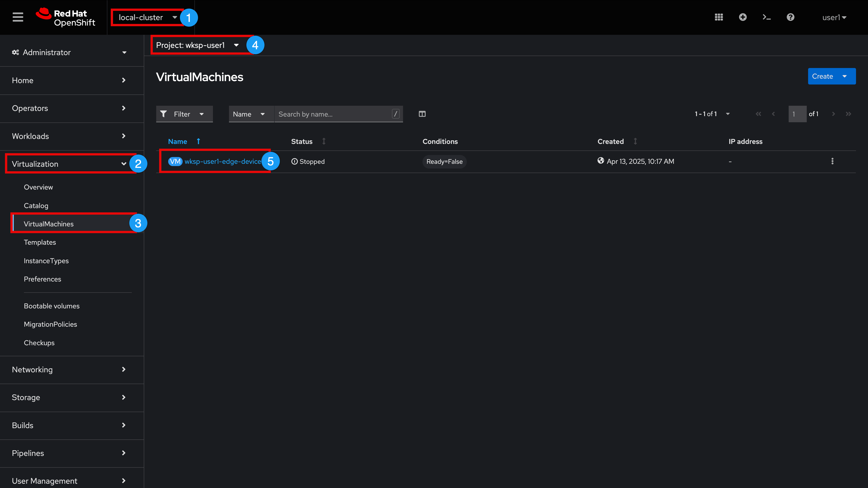Open the wksp-user1-edge-device VM link
Viewport: 868px width, 488px height.
(x=223, y=161)
